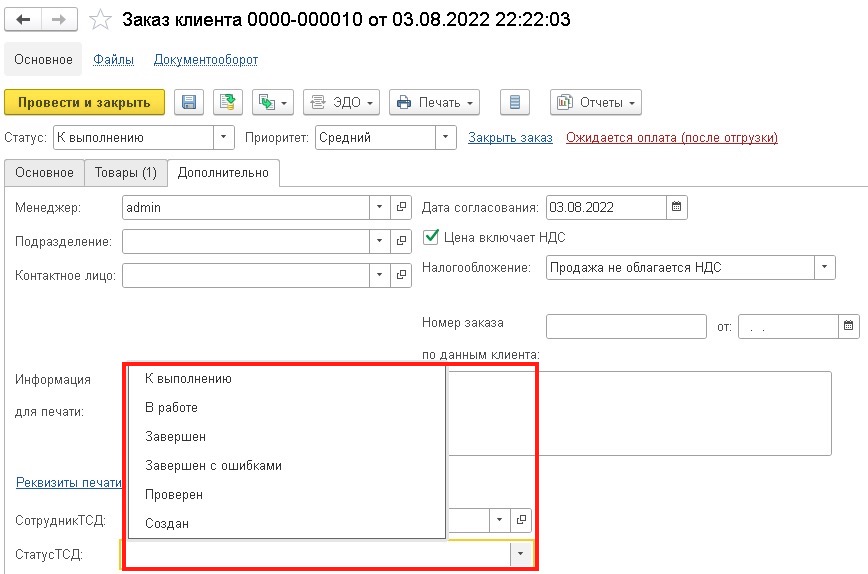Image resolution: width=868 pixels, height=574 pixels.
Task: Expand the Статус dropdown arrow
Action: [224, 137]
